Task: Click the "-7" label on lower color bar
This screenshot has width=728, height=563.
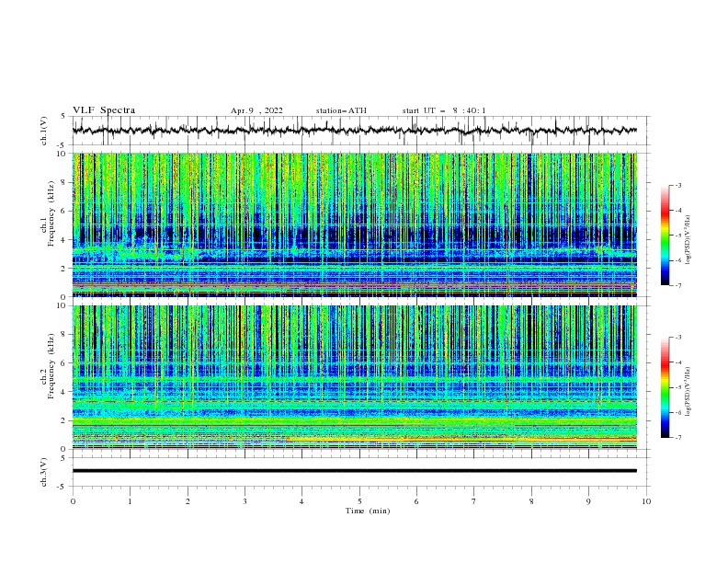Action: coord(677,438)
